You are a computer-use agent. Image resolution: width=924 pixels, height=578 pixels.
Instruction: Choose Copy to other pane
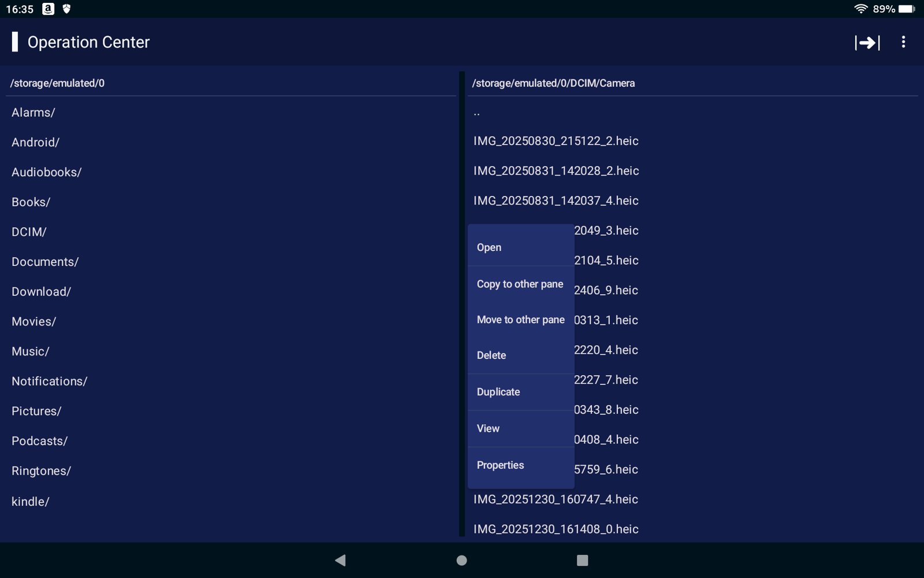pos(520,284)
